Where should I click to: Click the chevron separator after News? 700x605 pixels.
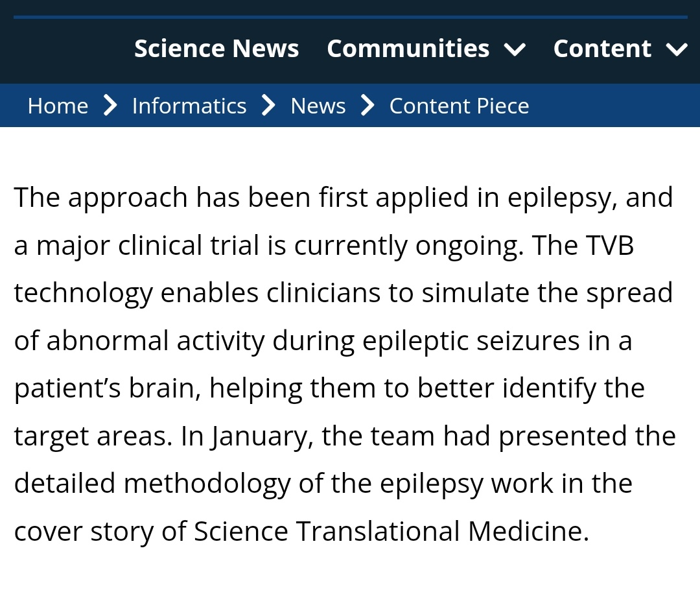(x=367, y=106)
